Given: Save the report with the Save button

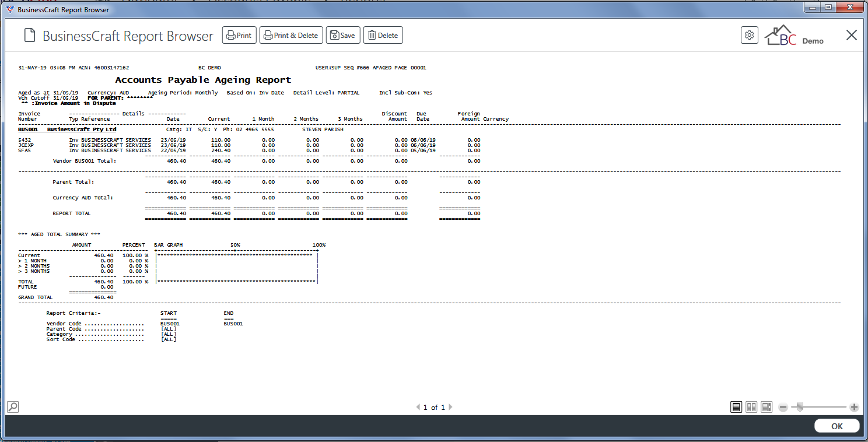Looking at the screenshot, I should click(343, 36).
